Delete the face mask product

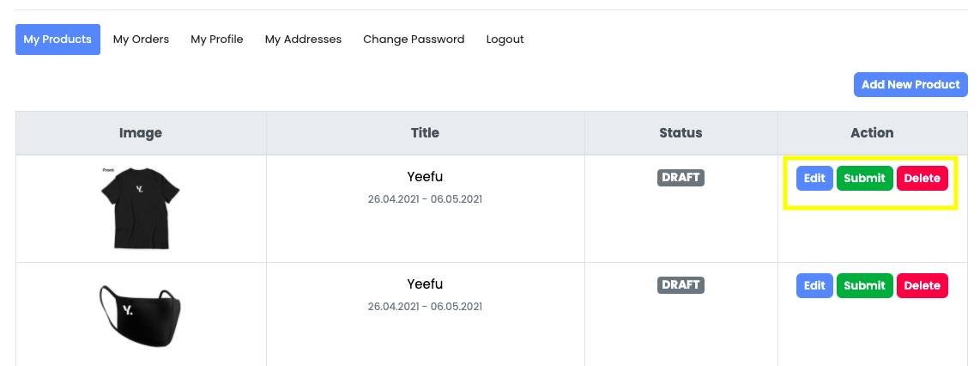pos(922,286)
